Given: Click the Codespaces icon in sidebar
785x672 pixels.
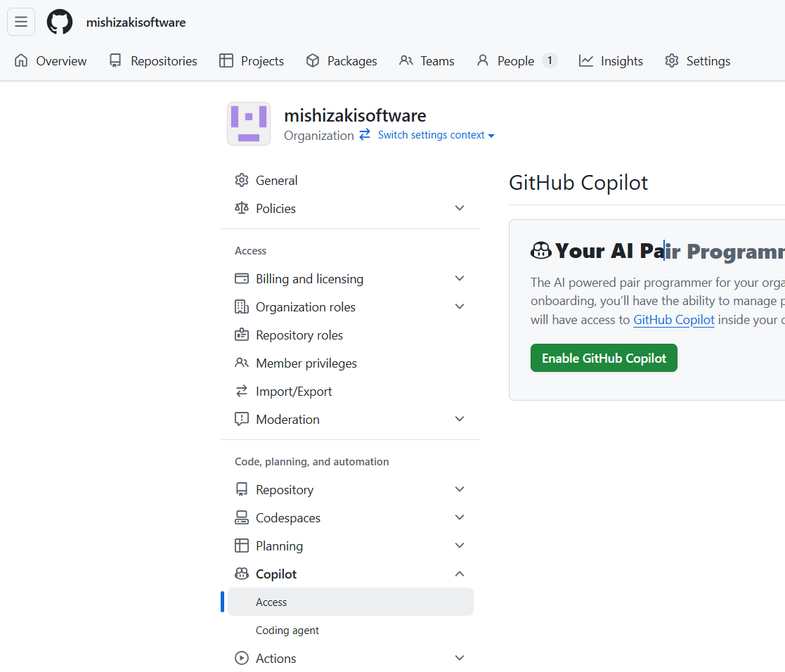Looking at the screenshot, I should coord(242,517).
